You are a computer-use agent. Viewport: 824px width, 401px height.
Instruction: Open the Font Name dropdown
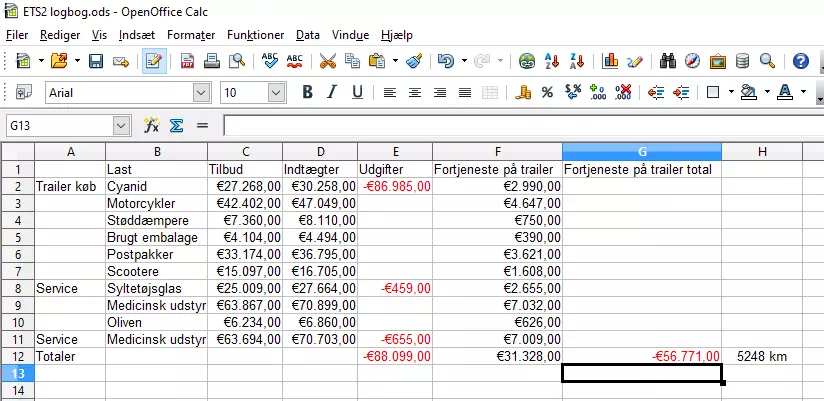(x=202, y=93)
